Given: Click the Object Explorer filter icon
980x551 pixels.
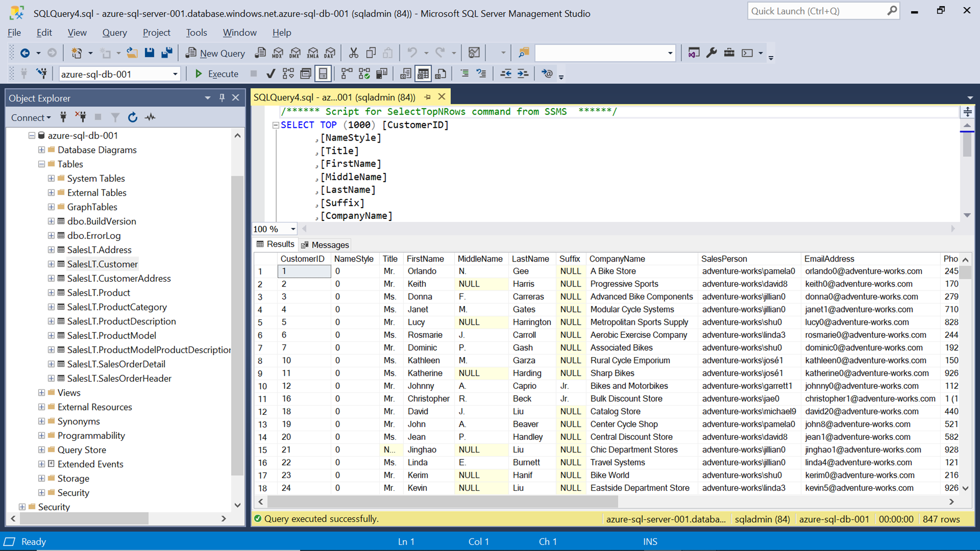Looking at the screenshot, I should coord(115,118).
